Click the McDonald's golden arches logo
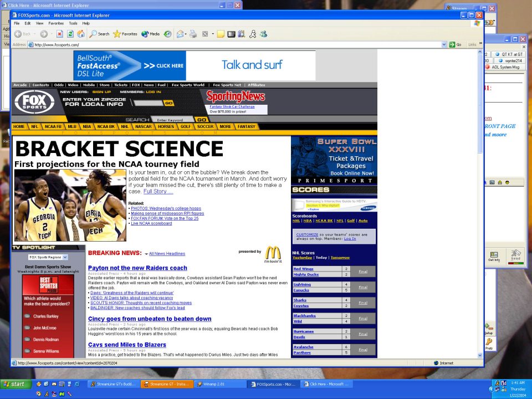The height and width of the screenshot is (399, 532). click(x=273, y=253)
